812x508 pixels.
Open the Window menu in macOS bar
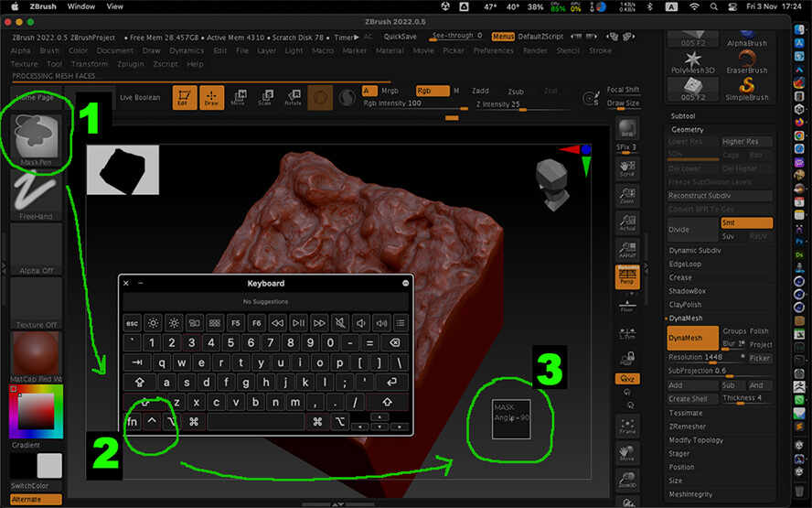pyautogui.click(x=81, y=6)
